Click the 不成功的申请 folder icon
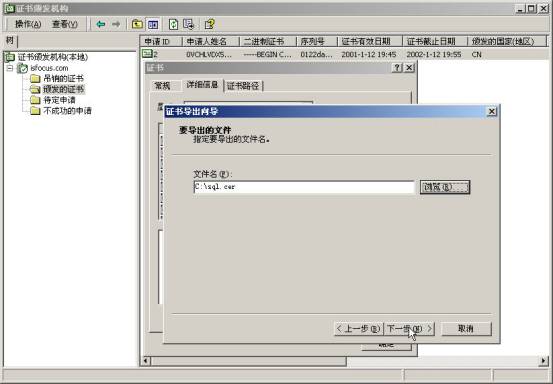This screenshot has height=384, width=553. click(x=35, y=111)
